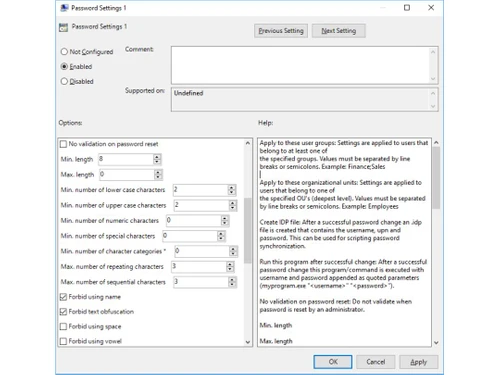Screen dimensions: 500x375
Task: Adjust Max. length spinner arrows
Action: (158, 174)
